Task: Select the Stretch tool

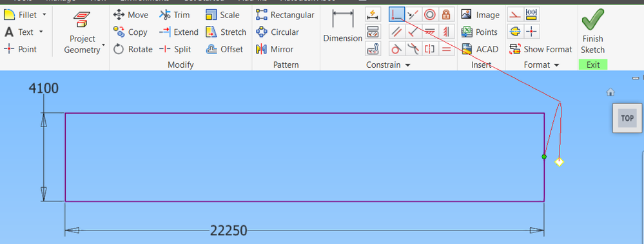Action: (226, 32)
